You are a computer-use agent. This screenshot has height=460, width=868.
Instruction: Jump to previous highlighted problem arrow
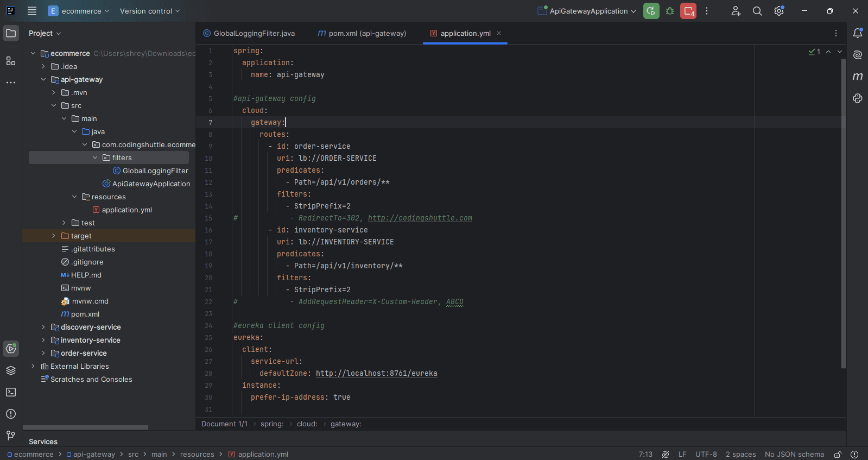(x=828, y=52)
